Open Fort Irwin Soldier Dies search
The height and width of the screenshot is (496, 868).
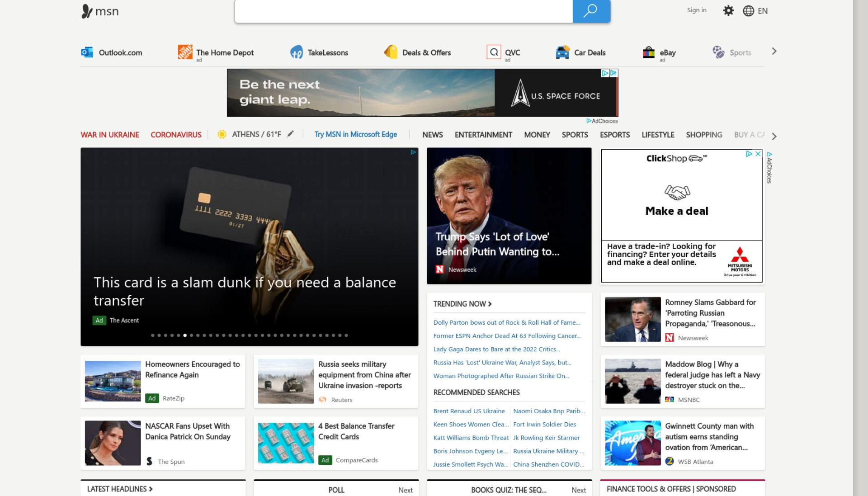pyautogui.click(x=544, y=424)
